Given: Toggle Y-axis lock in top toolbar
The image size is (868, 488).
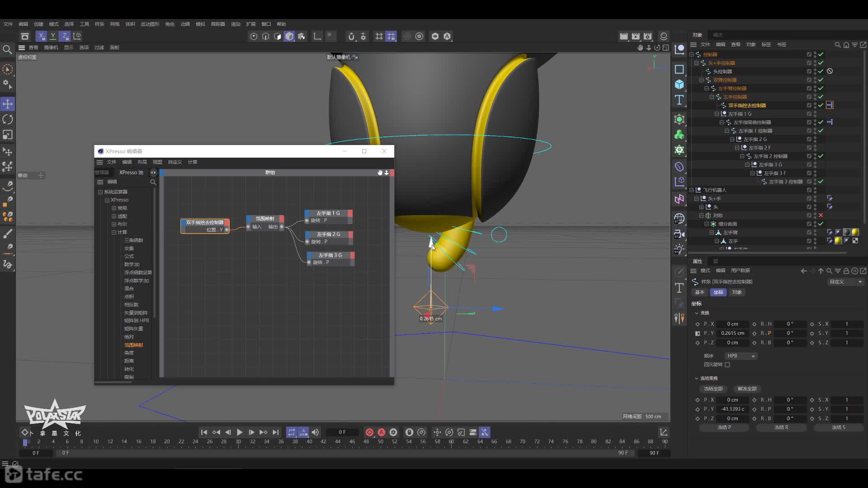Looking at the screenshot, I should [53, 36].
